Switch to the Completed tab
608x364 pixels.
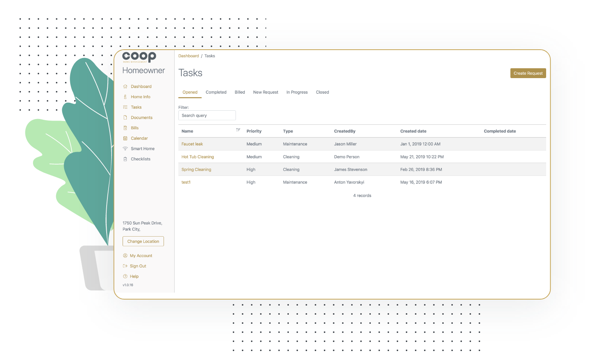coord(216,92)
